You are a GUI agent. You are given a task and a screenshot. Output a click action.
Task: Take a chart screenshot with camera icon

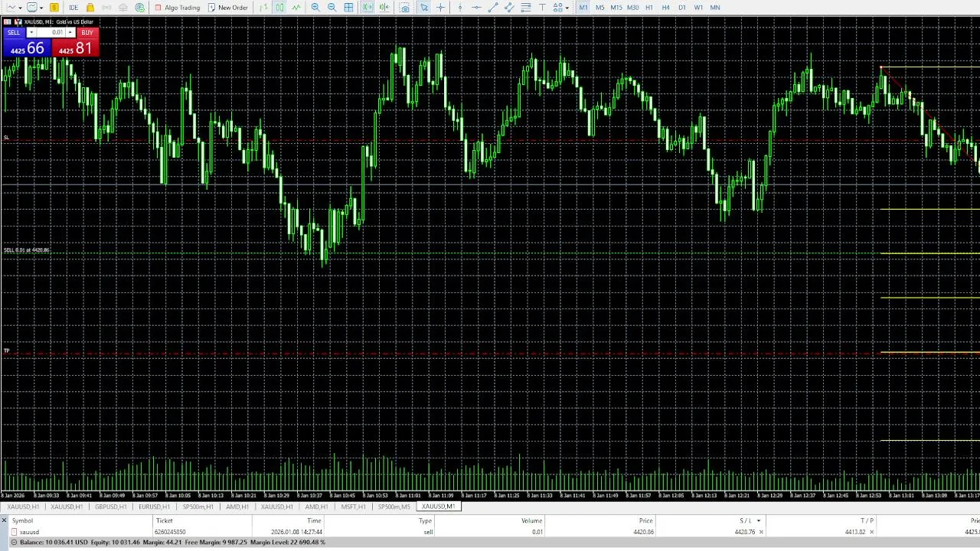(404, 8)
